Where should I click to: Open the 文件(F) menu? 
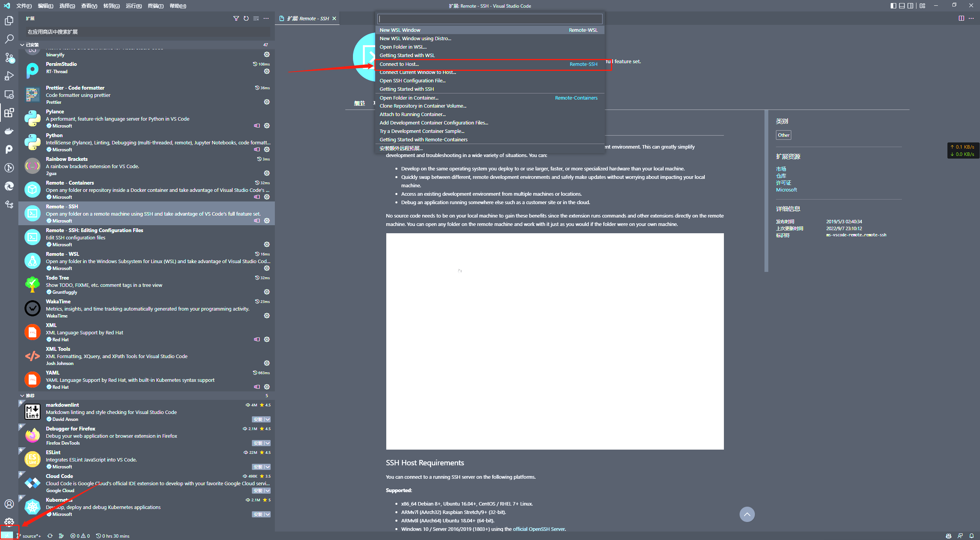pyautogui.click(x=24, y=6)
